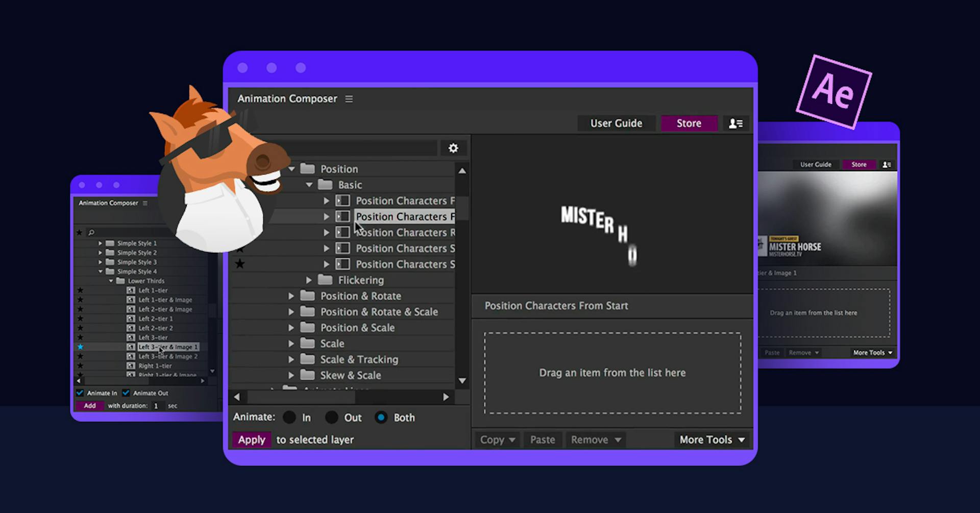Image resolution: width=980 pixels, height=513 pixels.
Task: Click the drag-an-item drop zone
Action: click(612, 373)
